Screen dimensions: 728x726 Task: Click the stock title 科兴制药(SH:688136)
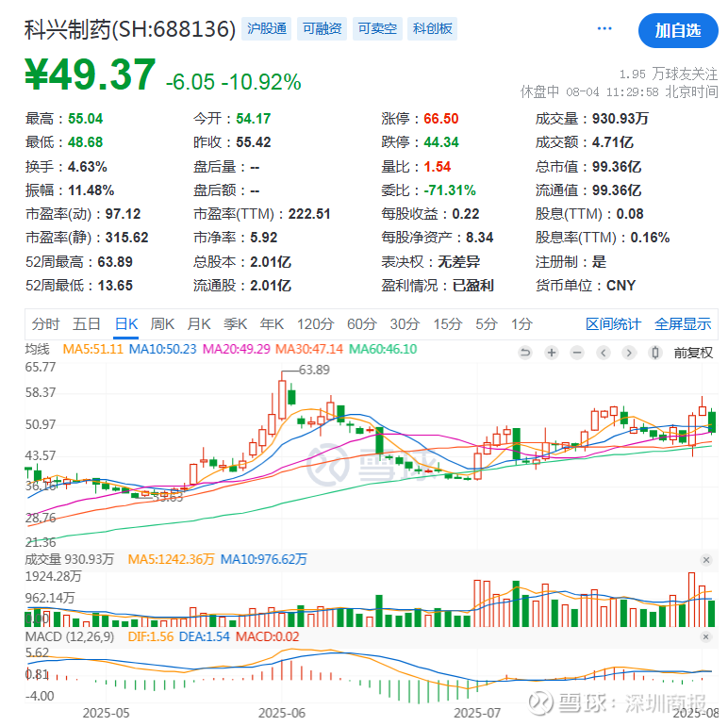130,29
